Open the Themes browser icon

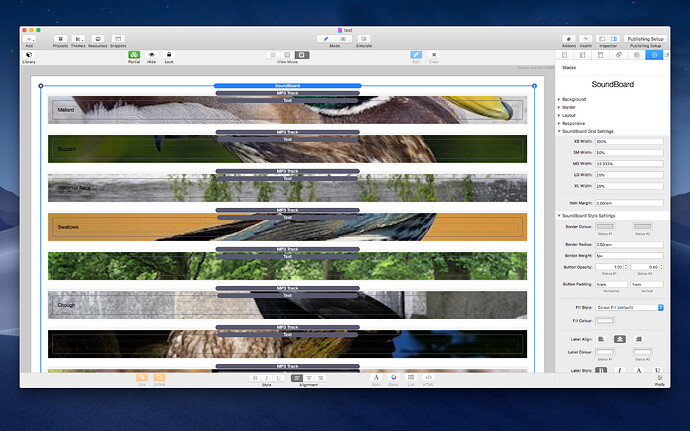78,39
